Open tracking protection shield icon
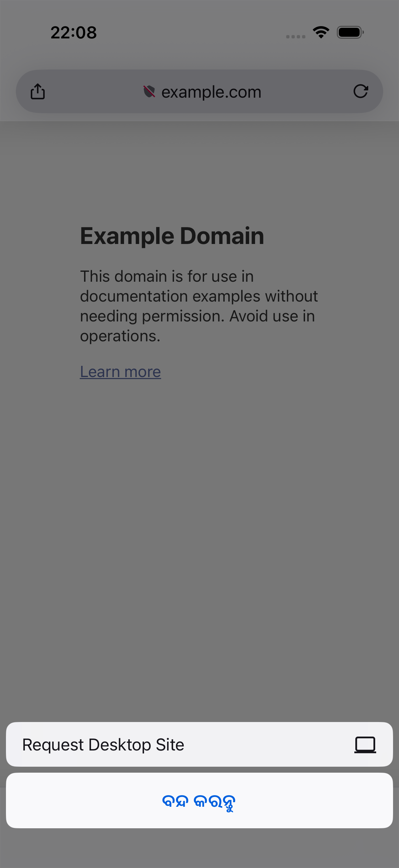The height and width of the screenshot is (868, 399). [149, 91]
